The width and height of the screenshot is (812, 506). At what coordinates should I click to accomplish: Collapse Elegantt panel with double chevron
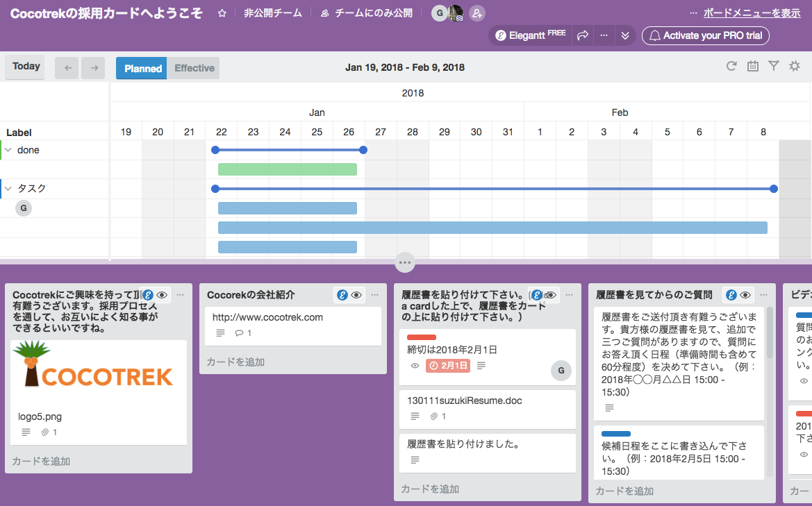625,35
